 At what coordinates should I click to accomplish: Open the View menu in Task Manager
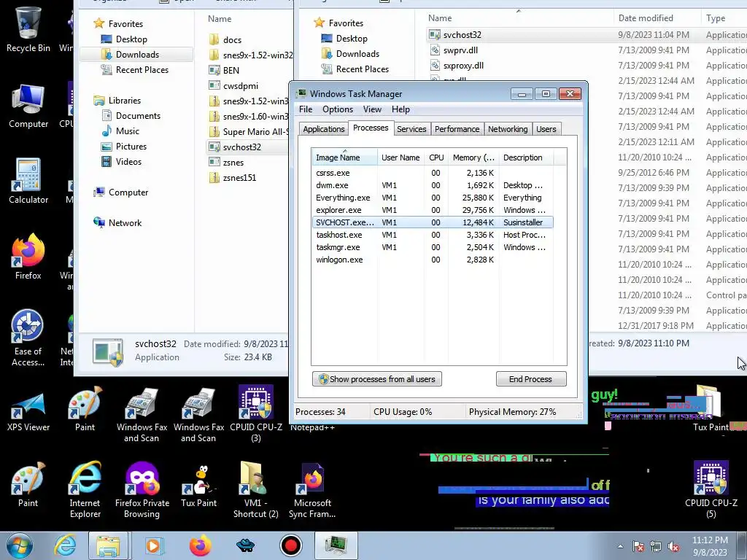click(372, 109)
